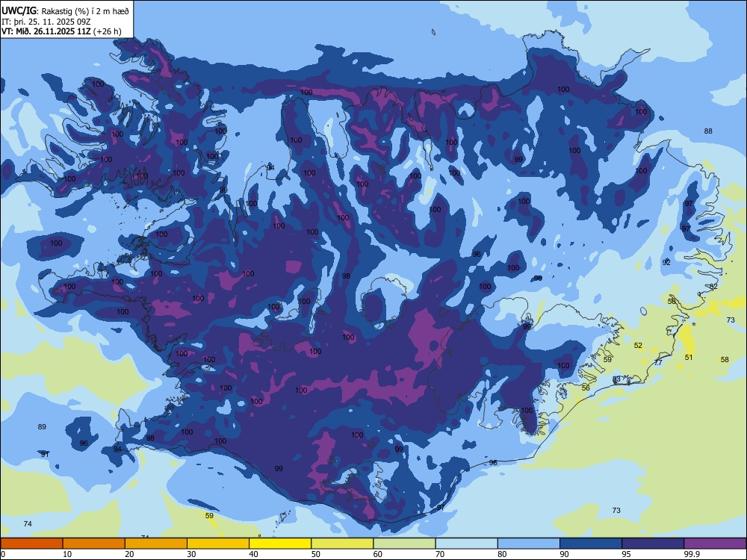The height and width of the screenshot is (560, 747).
Task: Click the humidity value '88' on the map
Action: click(708, 131)
